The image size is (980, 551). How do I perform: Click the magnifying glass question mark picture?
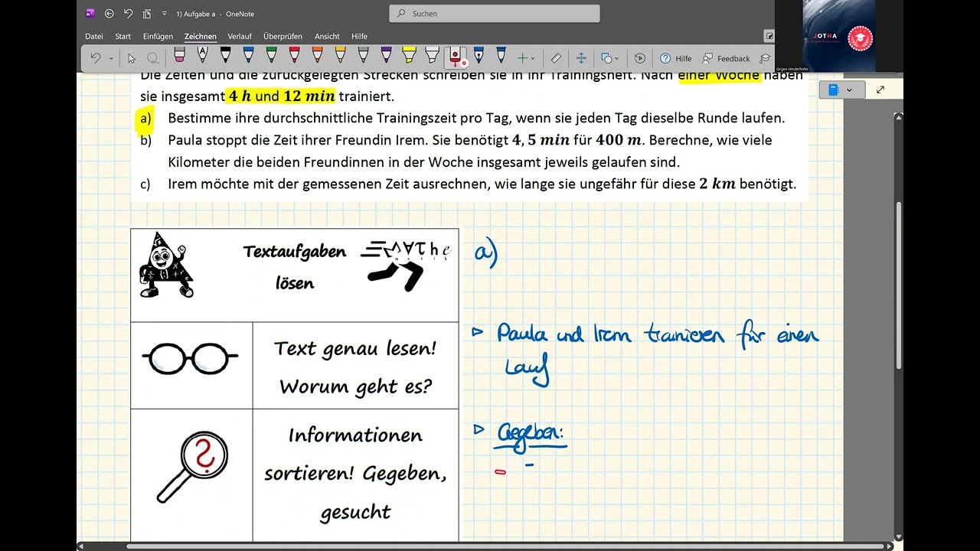(x=193, y=466)
